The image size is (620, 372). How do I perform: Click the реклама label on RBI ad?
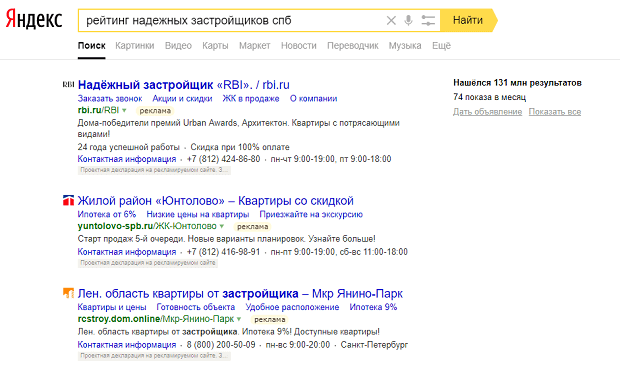[x=155, y=111]
